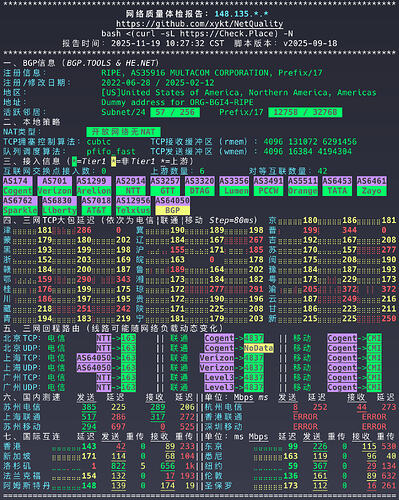Select the AS35916 MULTACOM CORPORATION registration line

212,73
